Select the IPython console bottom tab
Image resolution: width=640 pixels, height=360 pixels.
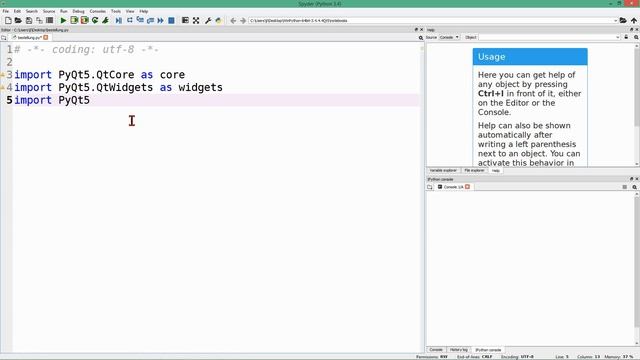(x=488, y=350)
